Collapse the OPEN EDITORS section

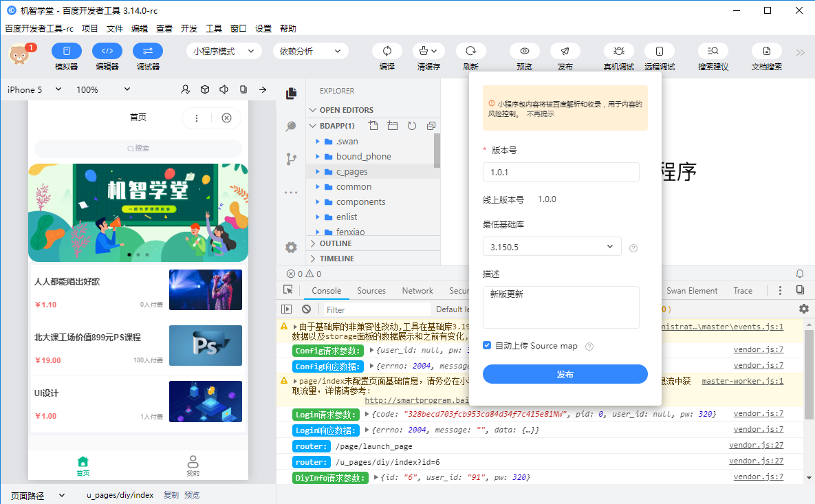[373, 109]
